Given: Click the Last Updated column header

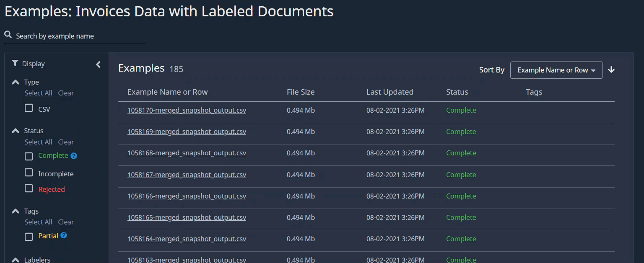Looking at the screenshot, I should (x=390, y=92).
